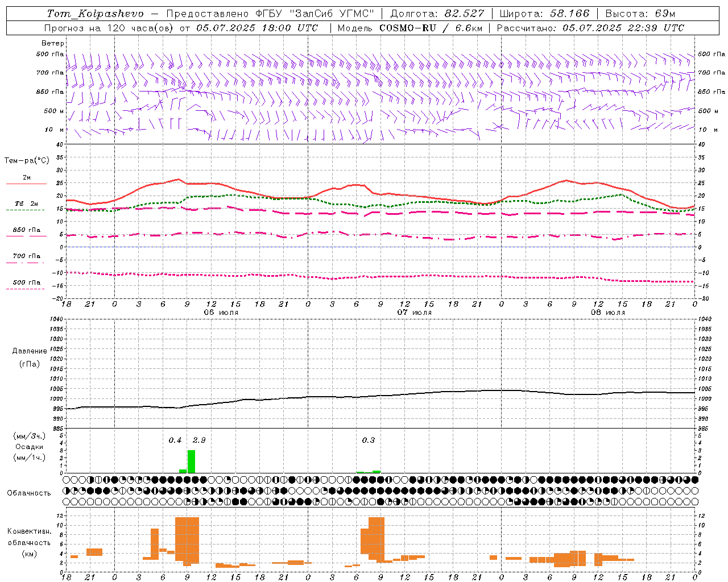Click the 0.4 precipitation amount
Image resolution: width=728 pixels, height=582 pixels.
pos(175,440)
